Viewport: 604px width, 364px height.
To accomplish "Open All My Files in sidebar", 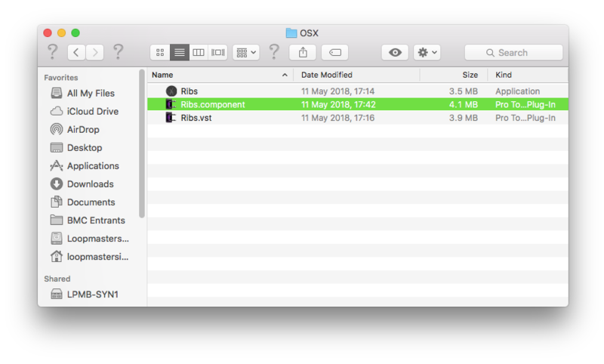I will click(91, 93).
